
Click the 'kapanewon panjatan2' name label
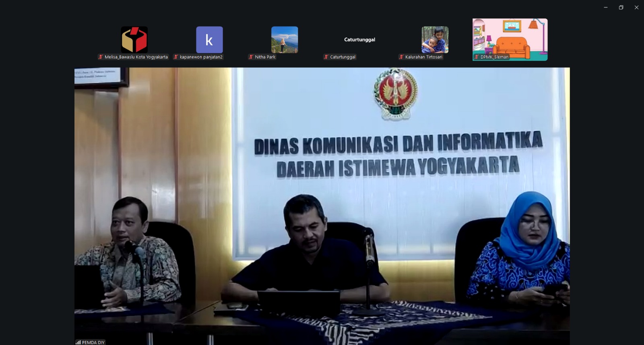pos(201,57)
